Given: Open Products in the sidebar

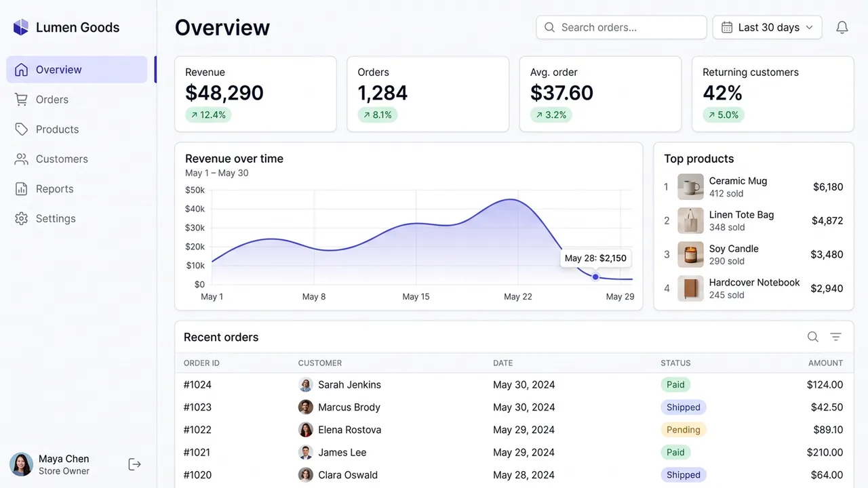Looking at the screenshot, I should coord(77,129).
